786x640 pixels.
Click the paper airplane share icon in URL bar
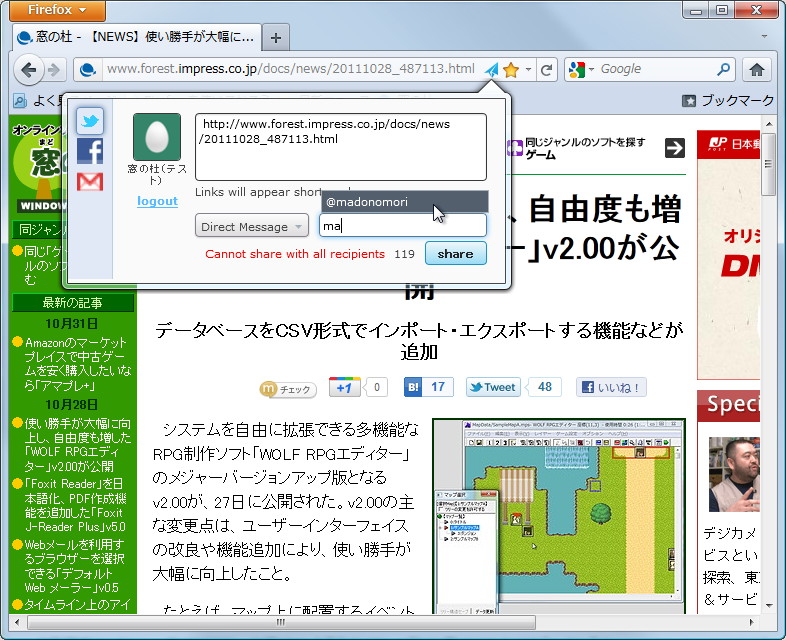click(492, 70)
